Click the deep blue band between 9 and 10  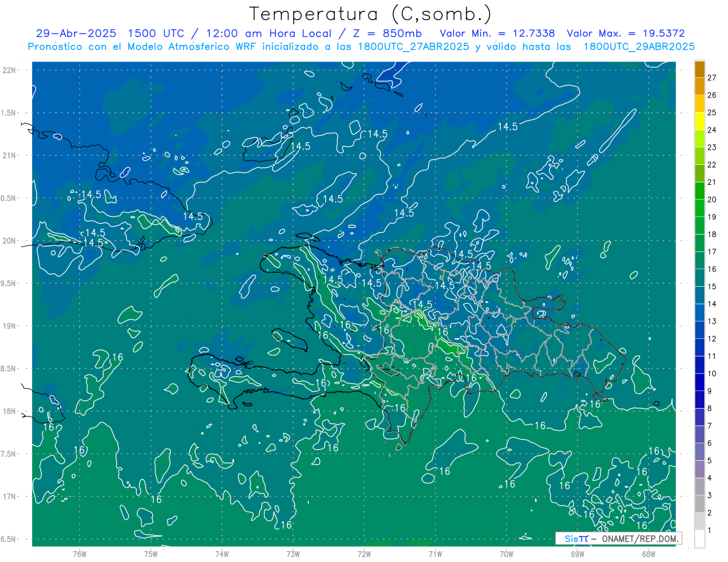click(699, 382)
